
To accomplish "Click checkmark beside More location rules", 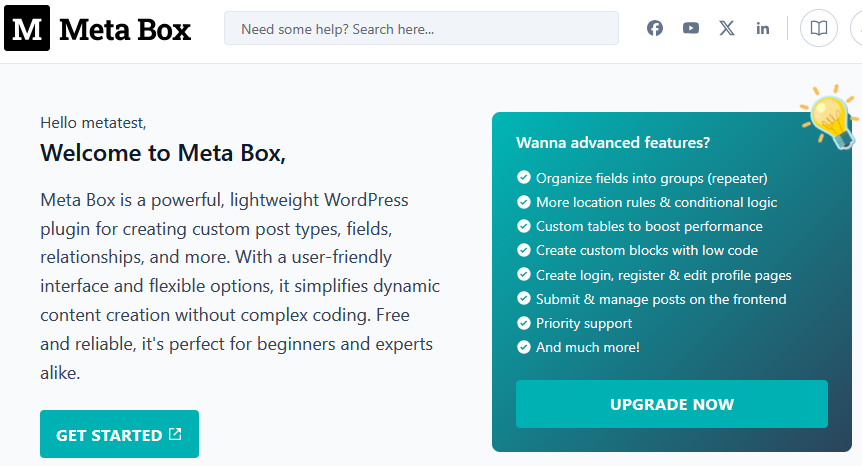I will point(523,202).
